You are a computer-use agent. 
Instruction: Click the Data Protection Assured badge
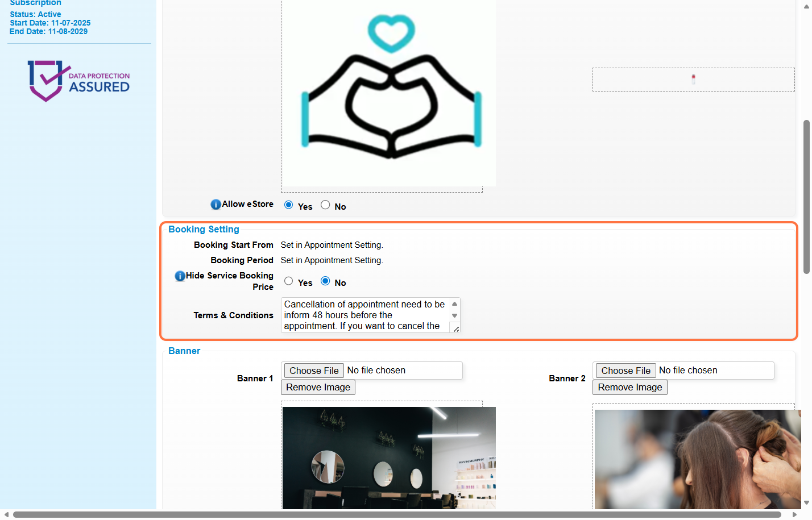coord(79,81)
